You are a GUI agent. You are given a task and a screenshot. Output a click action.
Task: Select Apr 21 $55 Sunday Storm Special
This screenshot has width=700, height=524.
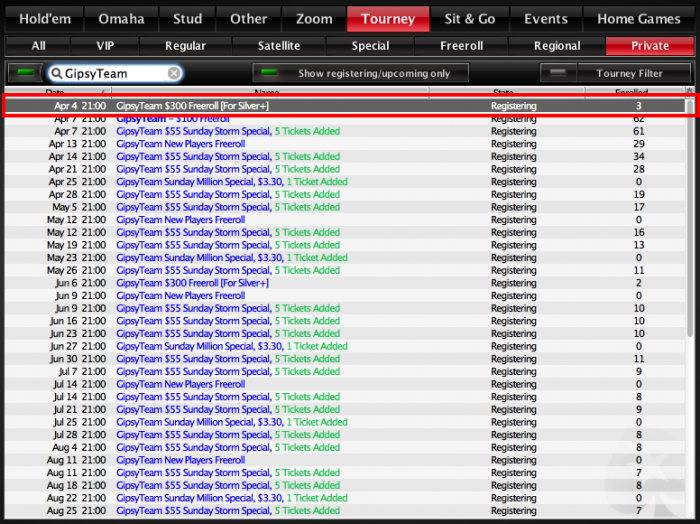tap(345, 169)
